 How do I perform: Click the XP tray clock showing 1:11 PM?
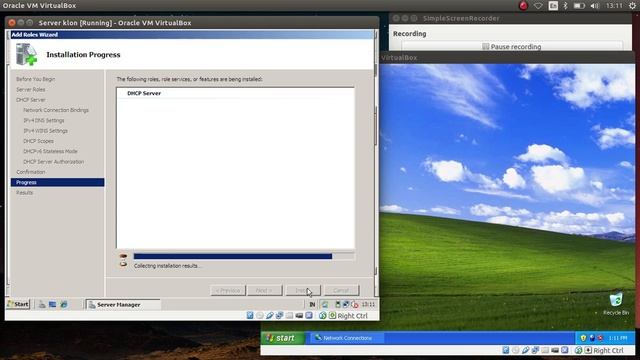click(618, 338)
